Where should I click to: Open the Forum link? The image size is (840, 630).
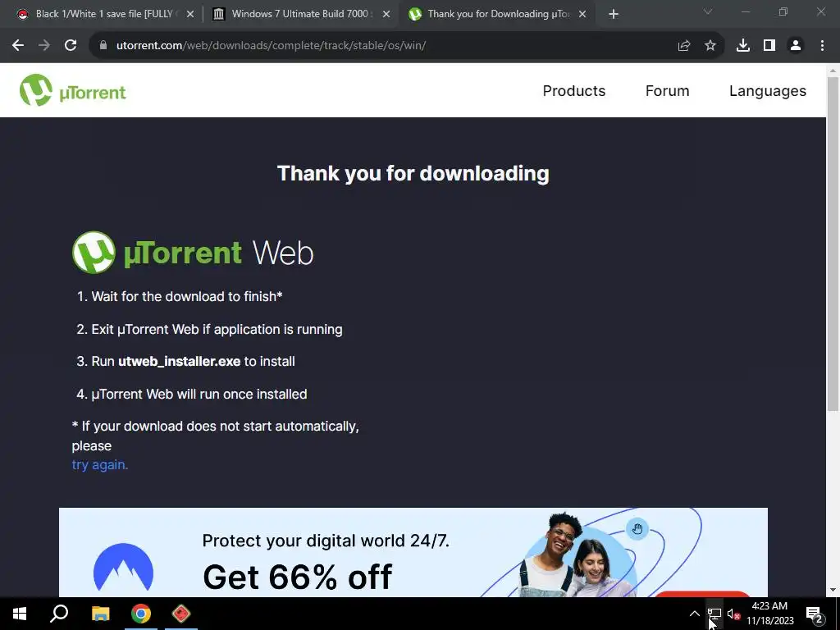click(667, 91)
